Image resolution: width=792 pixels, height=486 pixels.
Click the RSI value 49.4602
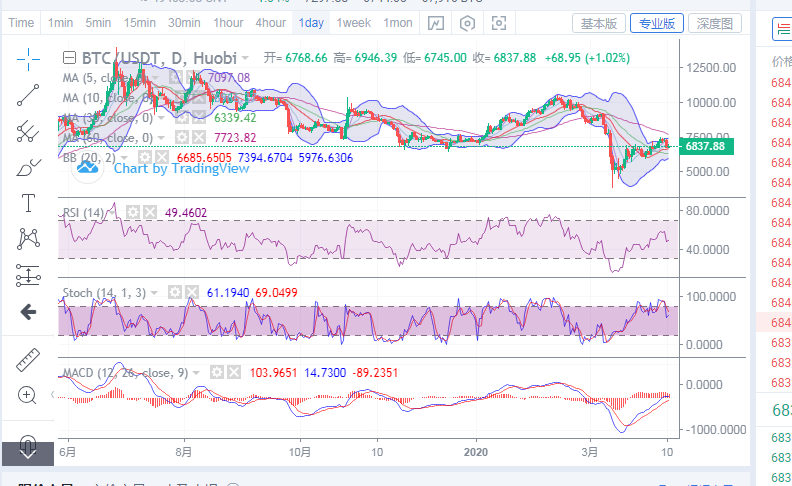point(186,213)
